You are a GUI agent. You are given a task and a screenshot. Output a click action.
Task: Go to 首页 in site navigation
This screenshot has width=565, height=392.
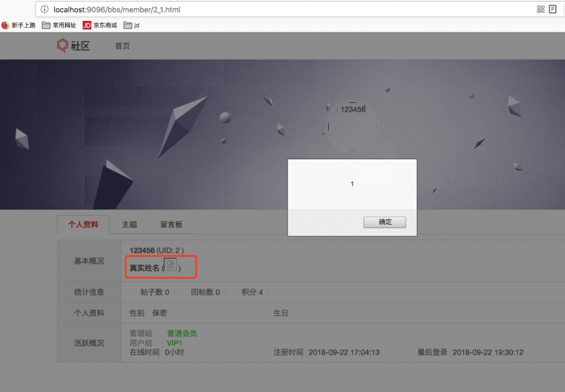click(122, 46)
